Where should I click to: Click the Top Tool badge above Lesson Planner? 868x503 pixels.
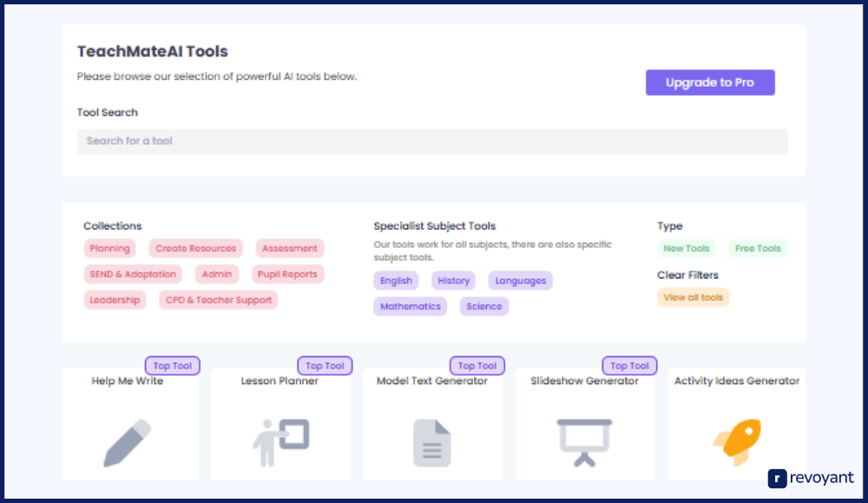(325, 366)
